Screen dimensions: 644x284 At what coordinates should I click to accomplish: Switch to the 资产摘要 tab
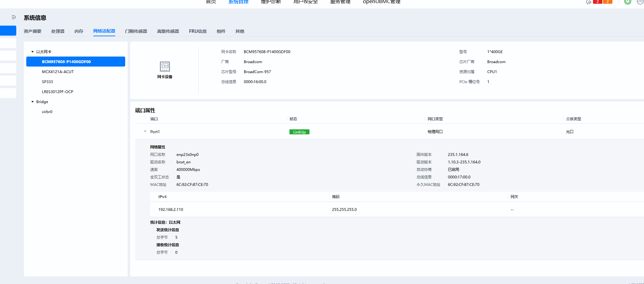(x=33, y=31)
